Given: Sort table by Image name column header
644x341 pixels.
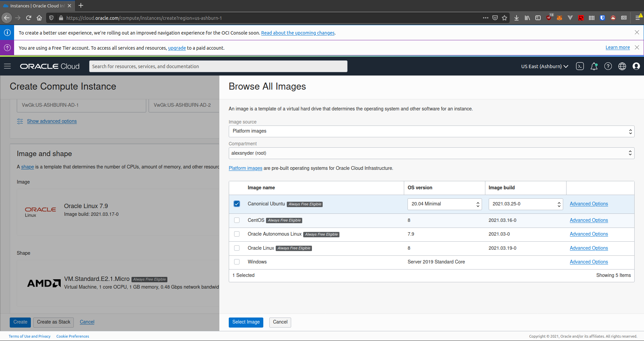Looking at the screenshot, I should [261, 188].
